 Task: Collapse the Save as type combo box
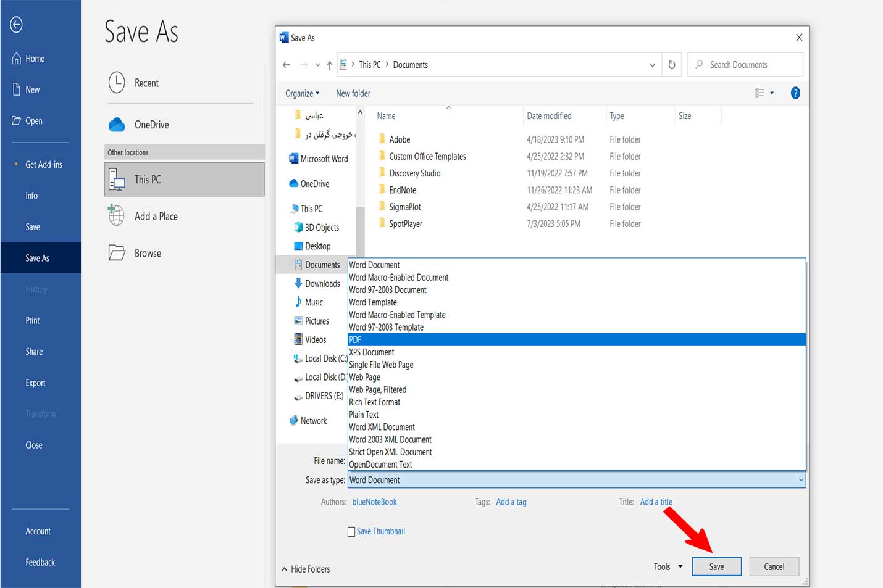click(801, 480)
